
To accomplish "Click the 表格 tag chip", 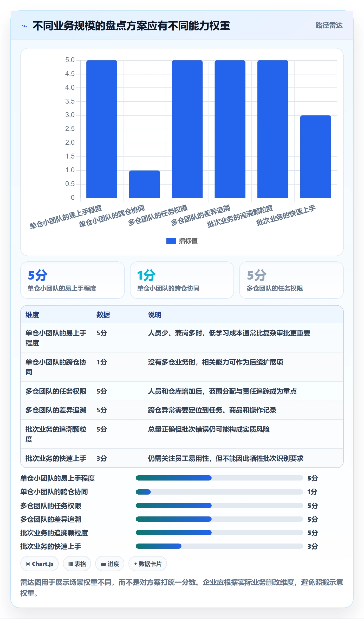I will tap(77, 564).
